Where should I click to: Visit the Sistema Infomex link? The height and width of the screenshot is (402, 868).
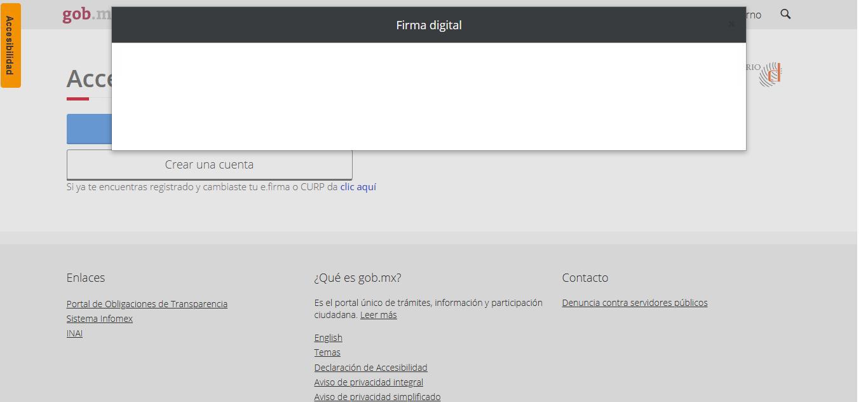point(100,318)
